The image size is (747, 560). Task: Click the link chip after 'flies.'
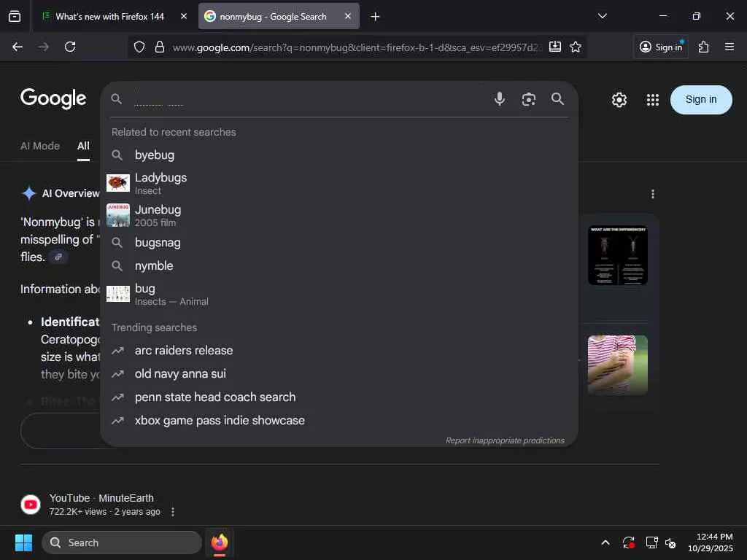58,257
